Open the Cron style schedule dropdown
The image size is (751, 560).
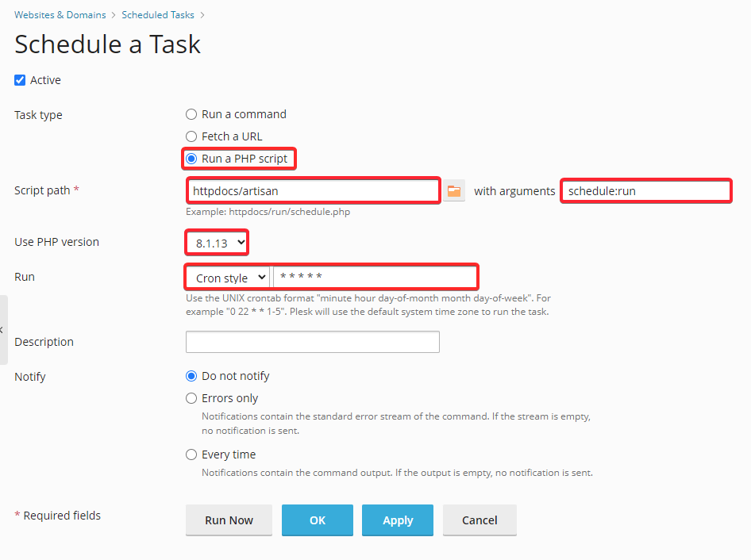pyautogui.click(x=228, y=278)
